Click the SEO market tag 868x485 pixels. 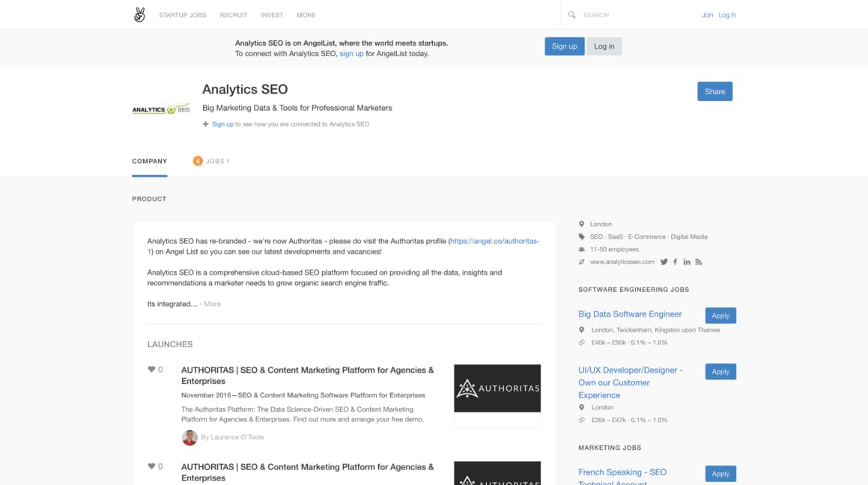tap(596, 237)
